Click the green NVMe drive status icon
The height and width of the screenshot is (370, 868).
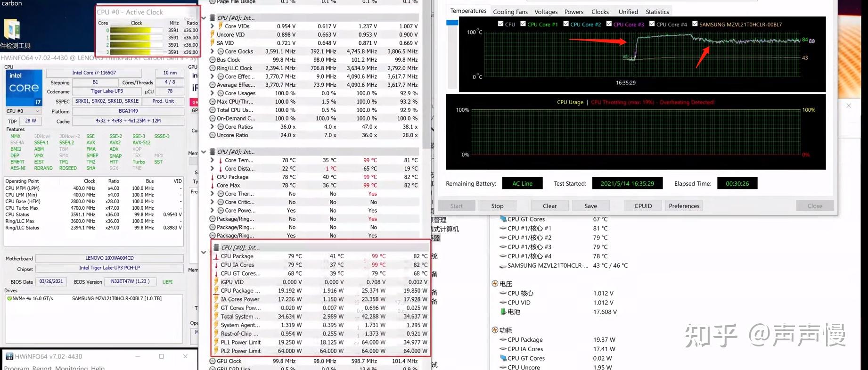point(9,298)
